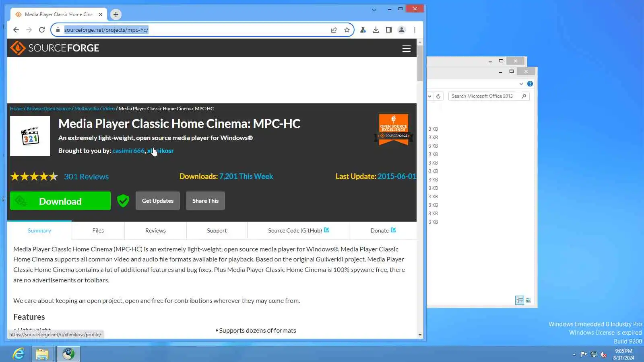Open Chrome Labs flask icon
The image size is (644, 362).
click(x=363, y=30)
